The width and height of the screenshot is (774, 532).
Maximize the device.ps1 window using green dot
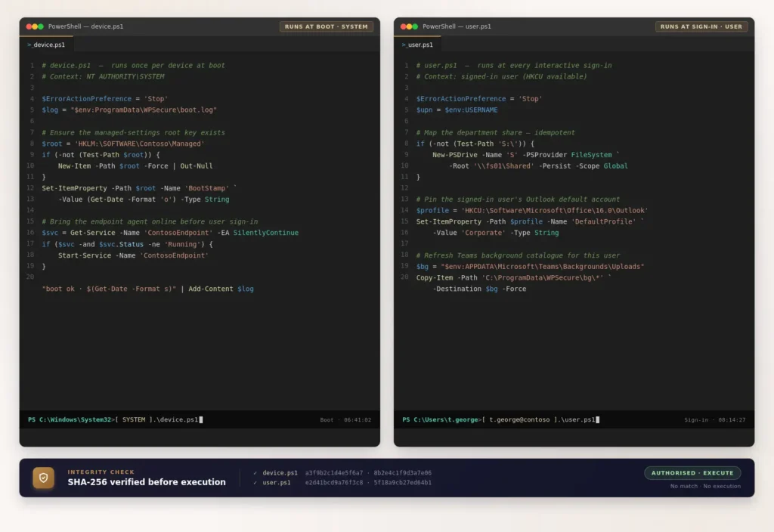pos(40,26)
